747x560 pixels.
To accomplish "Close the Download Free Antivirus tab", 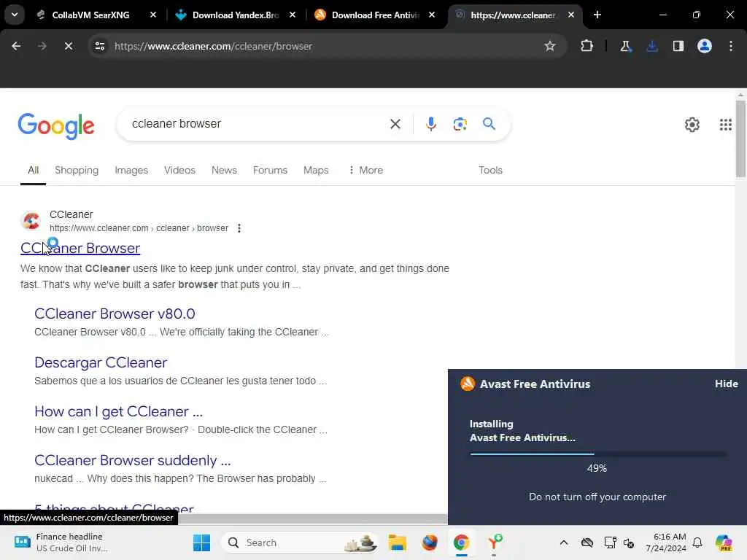I will (432, 15).
